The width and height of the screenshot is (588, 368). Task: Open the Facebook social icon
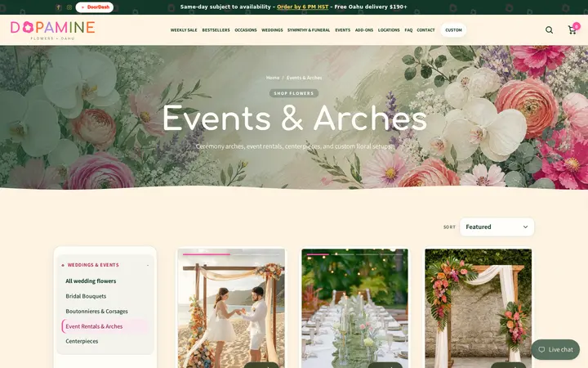coord(59,7)
